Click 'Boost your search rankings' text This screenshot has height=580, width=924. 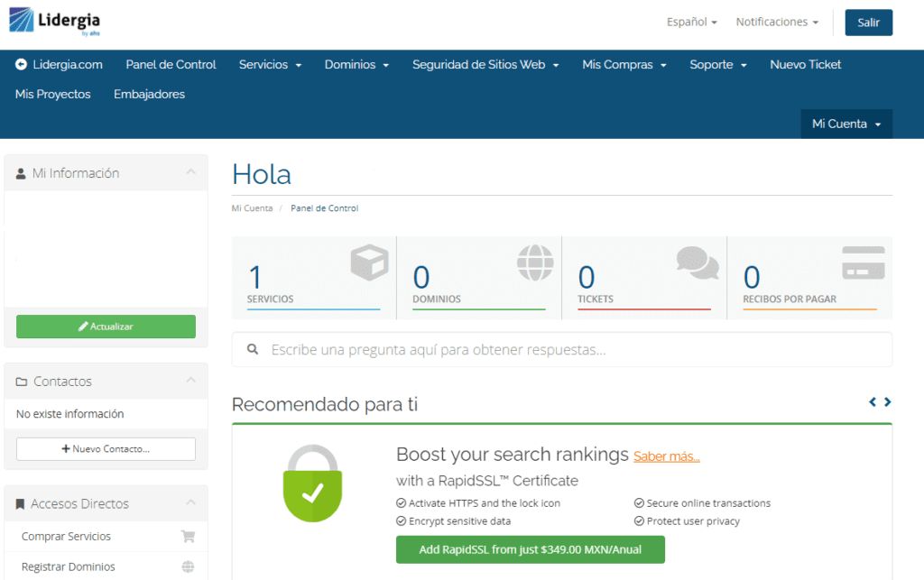click(513, 455)
